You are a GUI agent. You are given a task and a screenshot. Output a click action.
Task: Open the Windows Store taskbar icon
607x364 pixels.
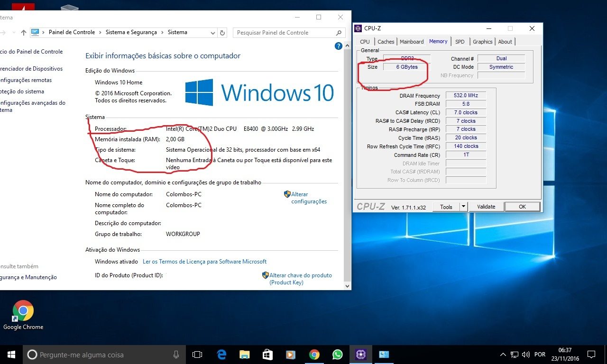pyautogui.click(x=267, y=355)
